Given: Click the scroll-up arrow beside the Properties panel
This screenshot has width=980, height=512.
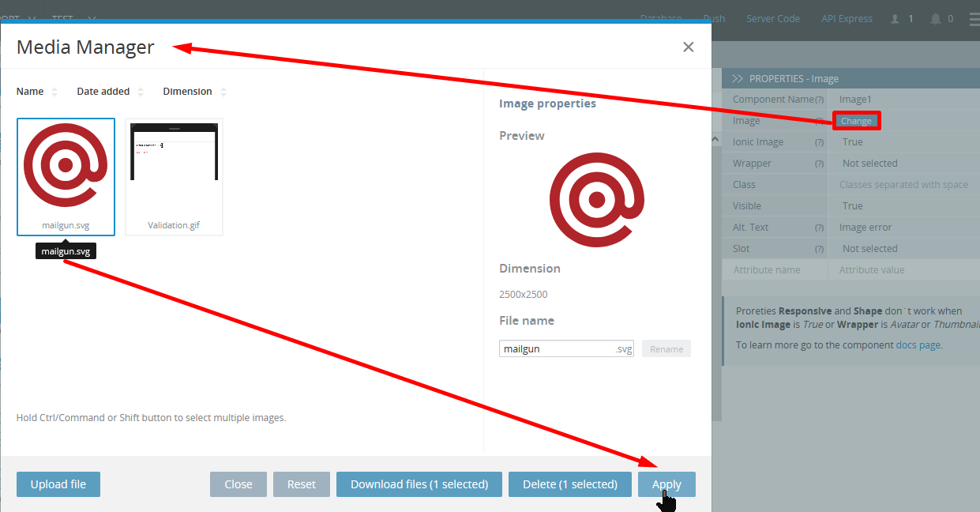Looking at the screenshot, I should (x=716, y=140).
